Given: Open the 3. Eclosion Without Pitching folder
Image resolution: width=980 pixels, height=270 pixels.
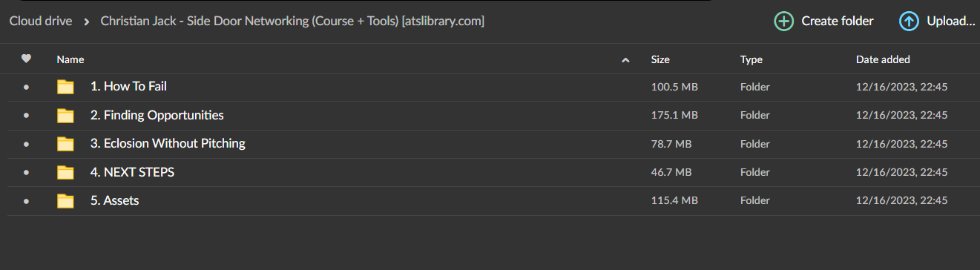Looking at the screenshot, I should (x=168, y=143).
